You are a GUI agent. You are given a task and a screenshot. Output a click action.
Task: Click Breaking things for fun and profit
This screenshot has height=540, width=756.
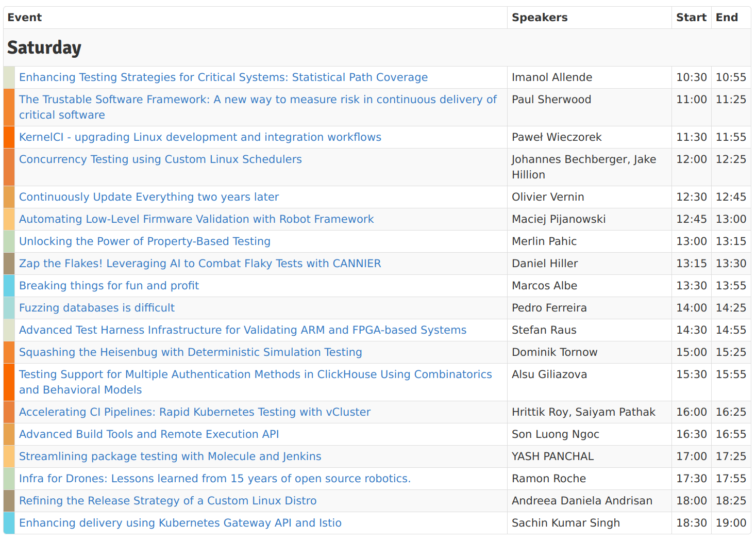(109, 286)
